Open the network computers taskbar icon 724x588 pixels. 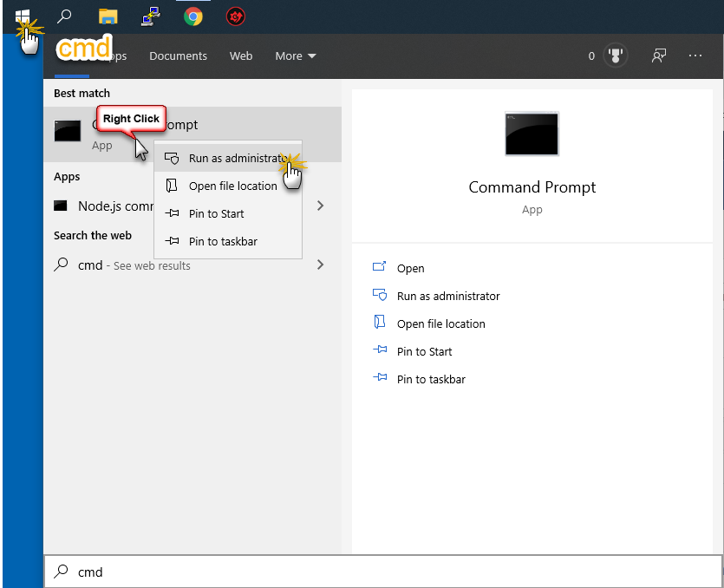[x=150, y=16]
